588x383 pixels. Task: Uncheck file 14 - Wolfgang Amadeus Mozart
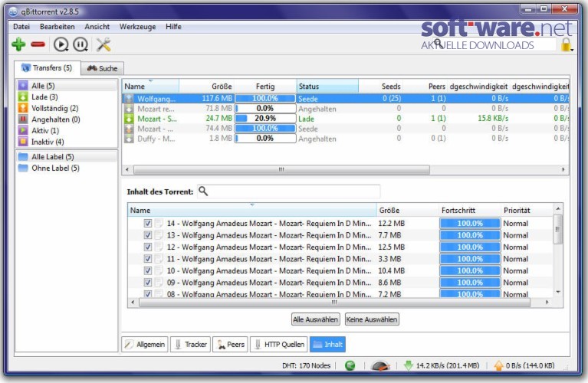coord(148,224)
